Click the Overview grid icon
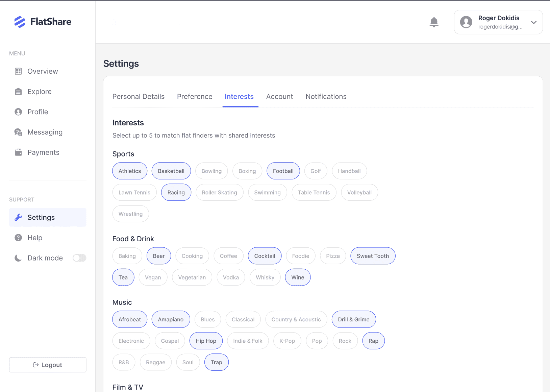The width and height of the screenshot is (550, 392). [18, 71]
